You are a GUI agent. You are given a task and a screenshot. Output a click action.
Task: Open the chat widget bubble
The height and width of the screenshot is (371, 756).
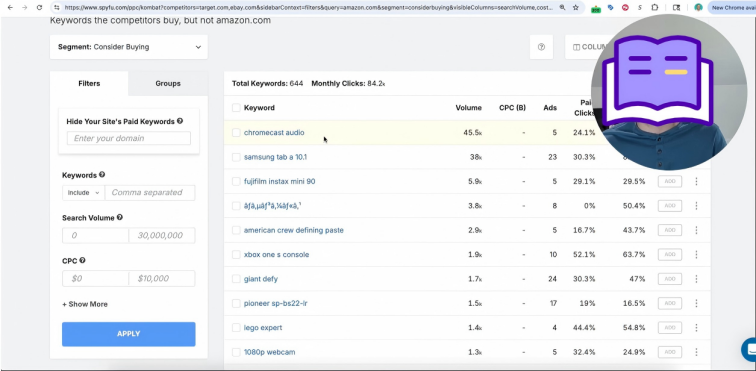point(750,350)
